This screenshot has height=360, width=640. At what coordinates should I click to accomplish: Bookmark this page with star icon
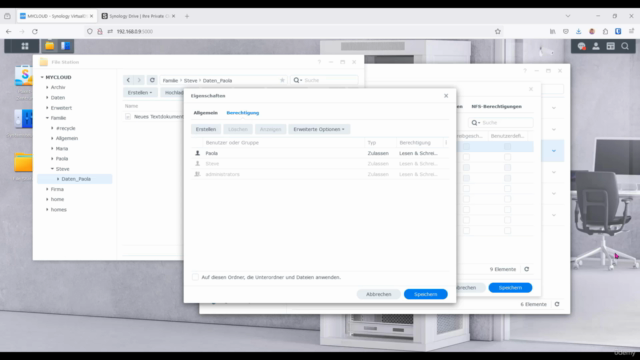pos(498,31)
